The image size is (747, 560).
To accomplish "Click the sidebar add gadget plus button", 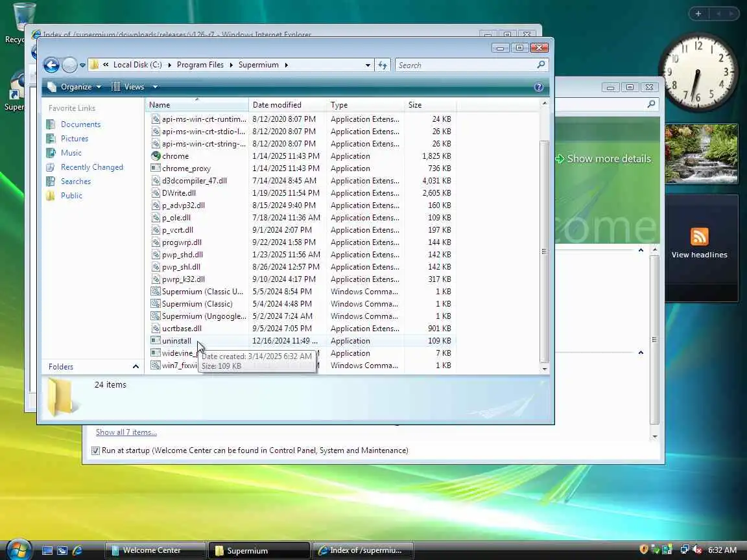I will click(x=698, y=14).
